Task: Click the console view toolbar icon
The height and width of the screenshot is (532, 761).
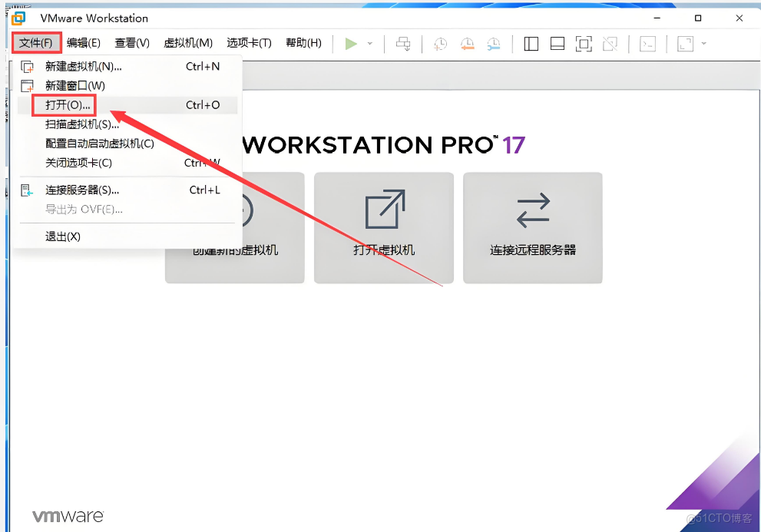Action: (x=647, y=44)
